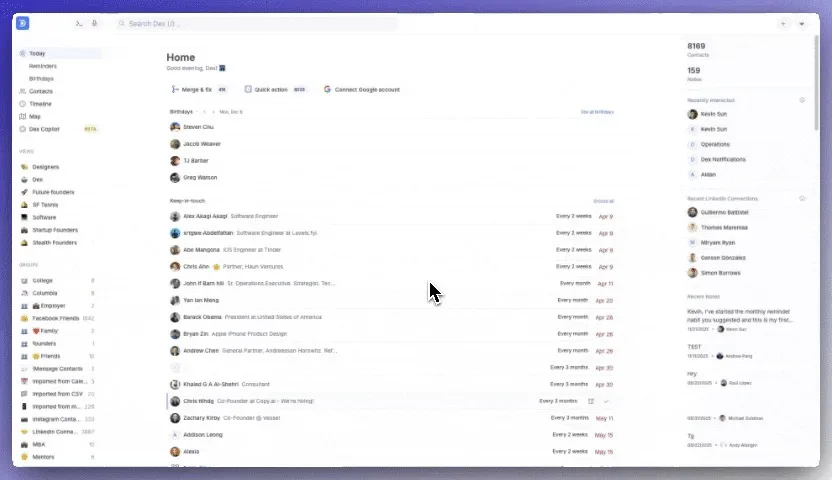Open the Today section
The height and width of the screenshot is (480, 832).
59,54
